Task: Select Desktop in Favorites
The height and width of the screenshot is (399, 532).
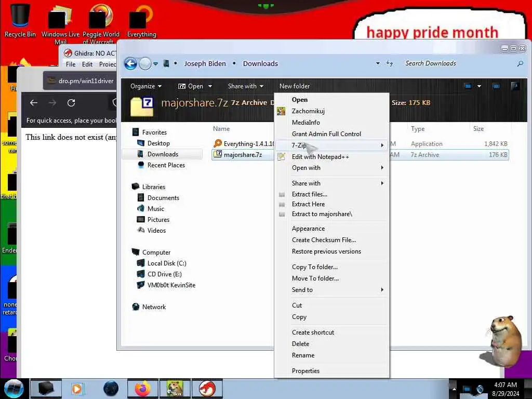Action: (x=154, y=143)
